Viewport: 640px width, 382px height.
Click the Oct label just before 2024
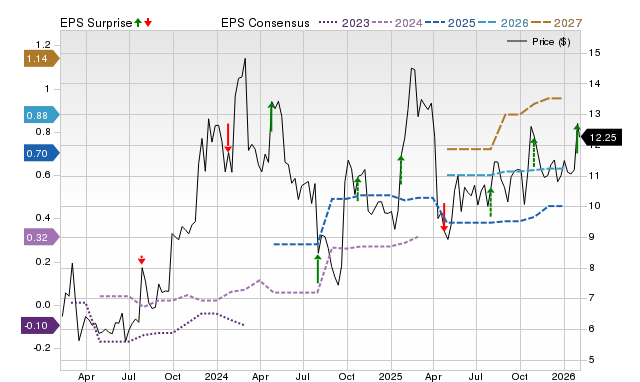point(173,376)
